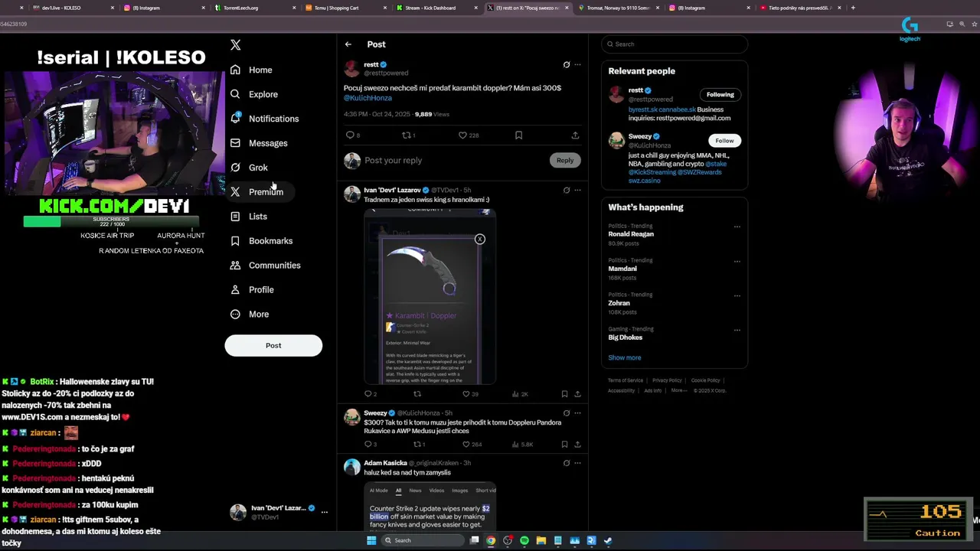Open Spotify from the taskbar
Viewport: 980px width, 551px height.
click(x=524, y=540)
